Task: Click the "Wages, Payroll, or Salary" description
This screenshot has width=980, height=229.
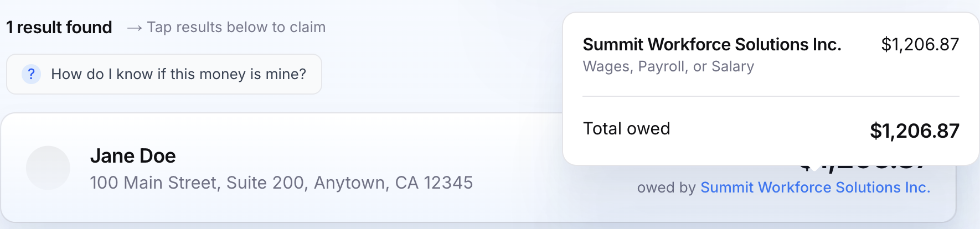Action: [668, 66]
